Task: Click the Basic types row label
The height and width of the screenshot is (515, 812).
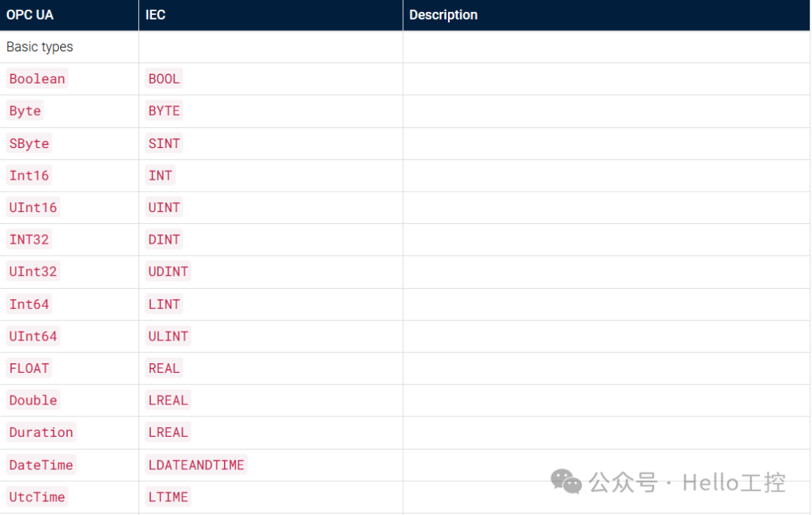Action: 40,47
